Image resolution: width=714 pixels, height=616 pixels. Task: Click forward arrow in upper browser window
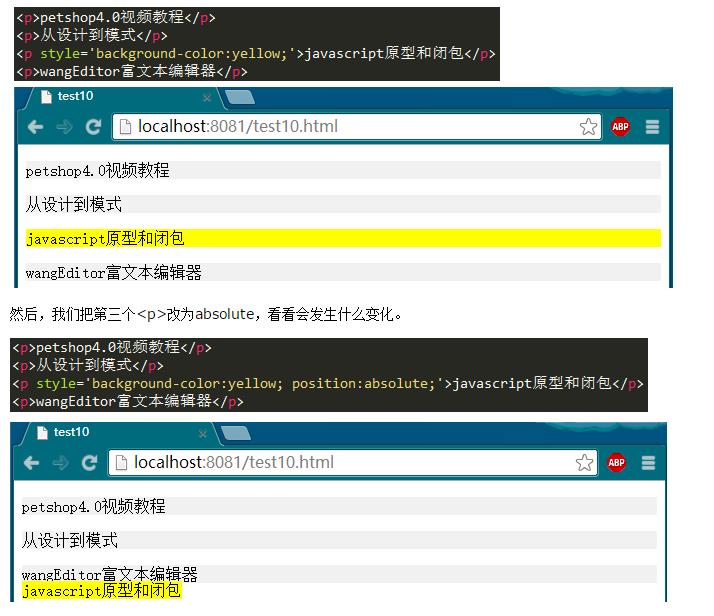(64, 127)
